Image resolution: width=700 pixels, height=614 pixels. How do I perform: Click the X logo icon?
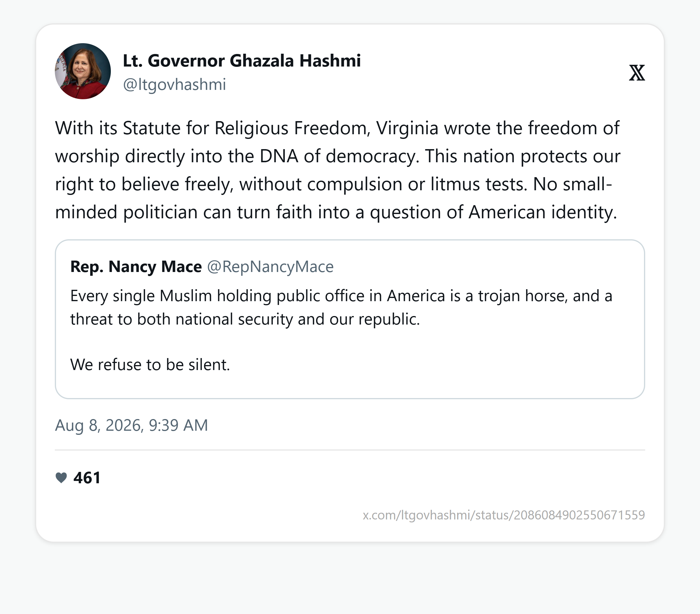pos(637,73)
